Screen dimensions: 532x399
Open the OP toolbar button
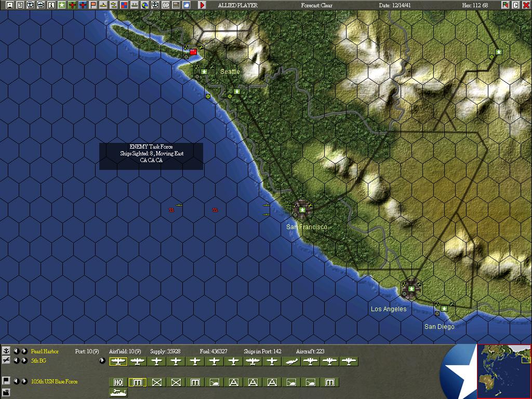[166, 5]
